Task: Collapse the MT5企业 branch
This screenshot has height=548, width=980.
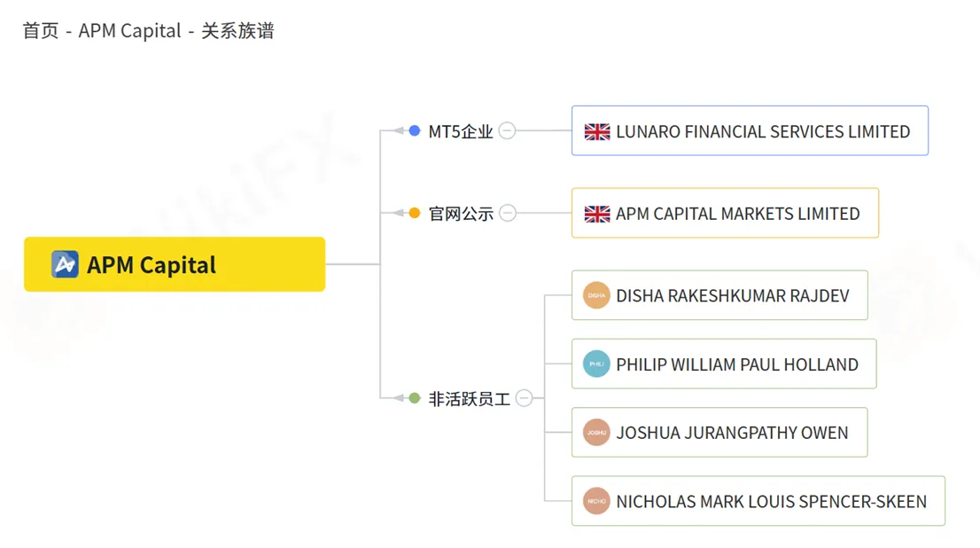Action: tap(508, 130)
